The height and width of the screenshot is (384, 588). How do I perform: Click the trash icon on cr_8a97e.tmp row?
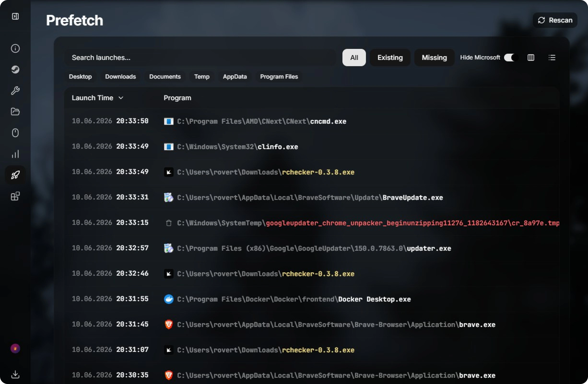tap(169, 223)
